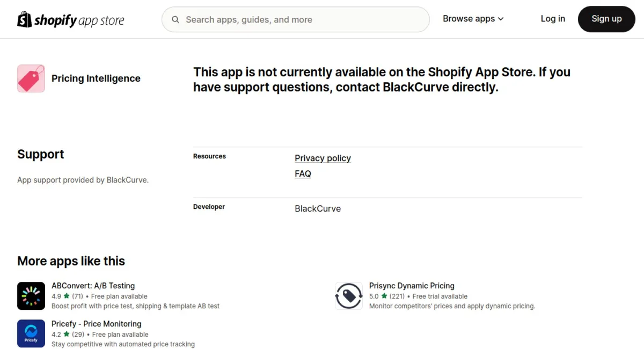Select the Pricefy Free plan available text
The width and height of the screenshot is (644, 349).
click(x=120, y=334)
